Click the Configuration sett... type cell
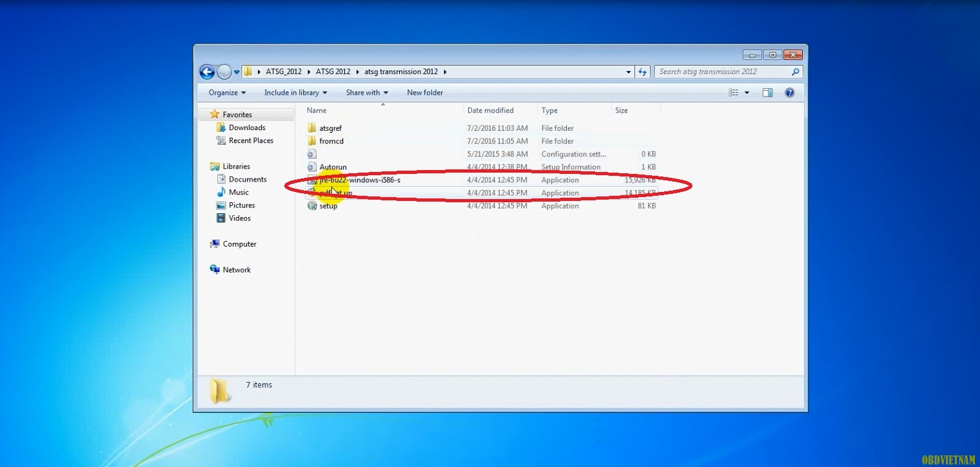The height and width of the screenshot is (467, 980). click(573, 154)
